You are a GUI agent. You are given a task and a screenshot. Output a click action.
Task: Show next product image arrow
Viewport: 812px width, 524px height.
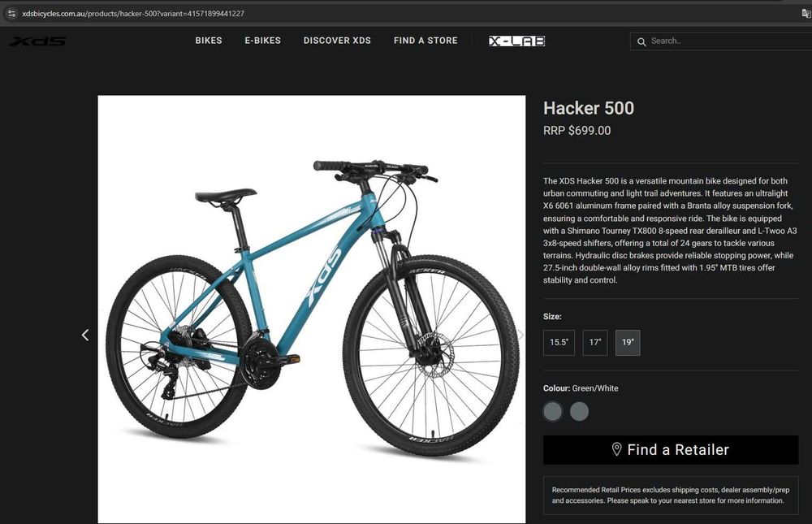pos(520,335)
